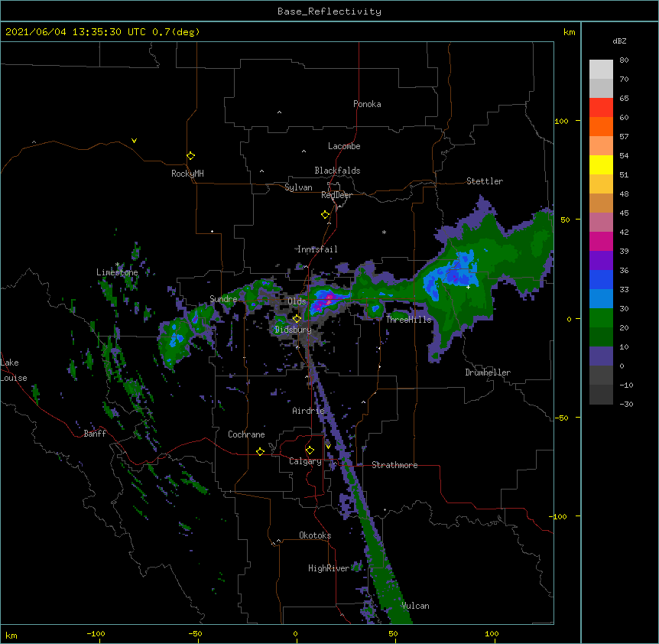Screen dimensions: 659x644
Task: Click the yellow V marker northwest of RockyMH
Action: [134, 141]
